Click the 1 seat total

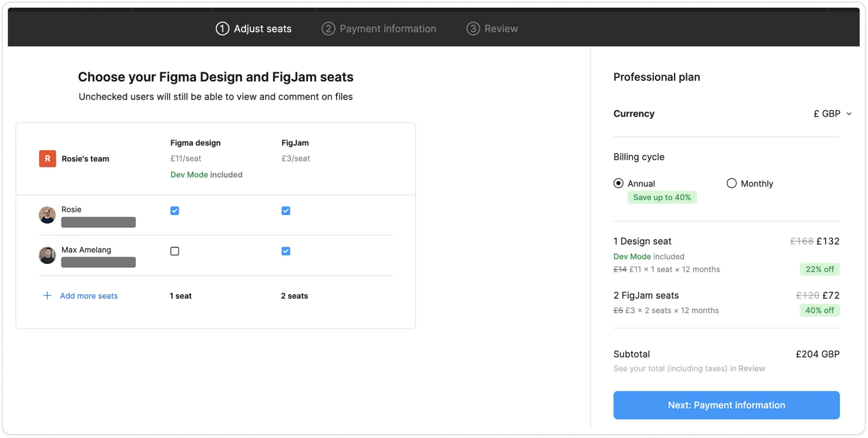(180, 296)
